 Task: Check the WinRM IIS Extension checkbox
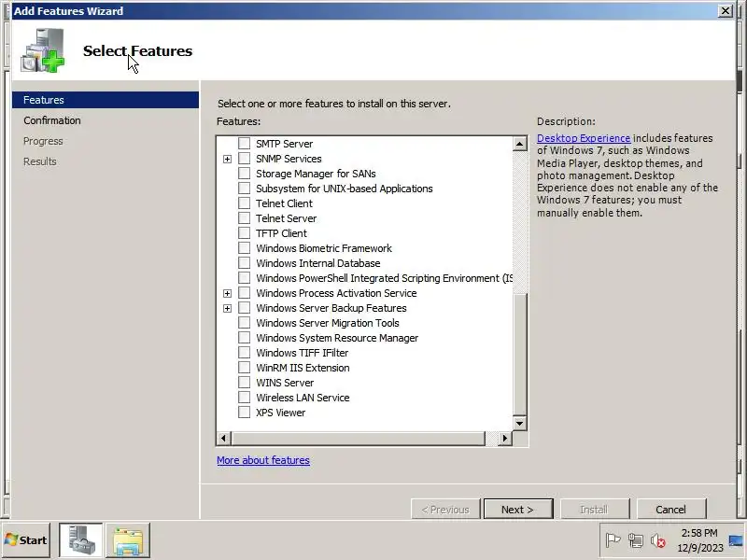tap(244, 367)
